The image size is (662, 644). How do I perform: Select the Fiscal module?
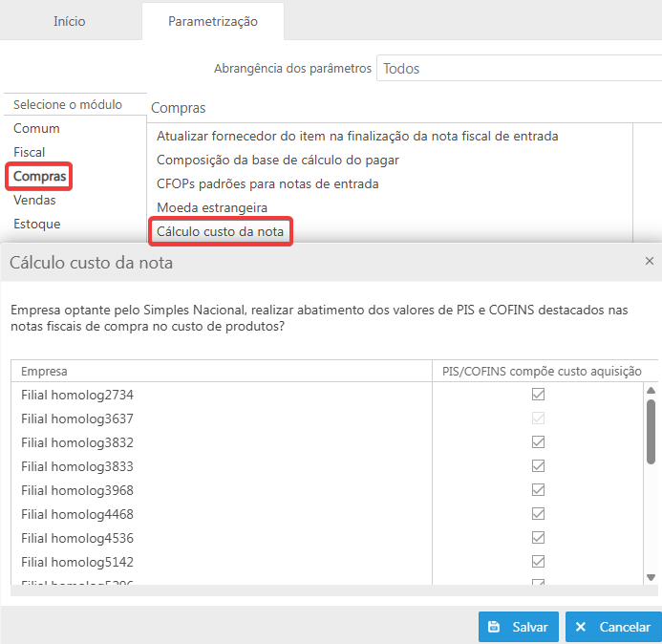coord(30,152)
